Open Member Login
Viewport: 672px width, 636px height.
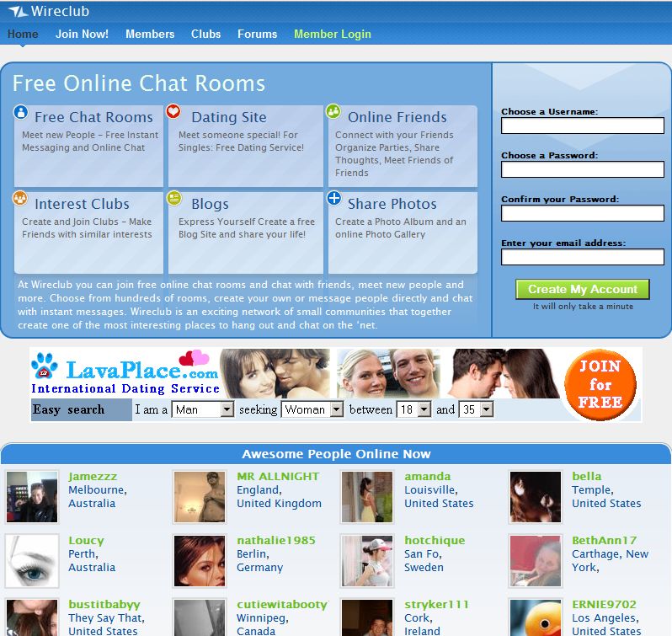[x=333, y=34]
